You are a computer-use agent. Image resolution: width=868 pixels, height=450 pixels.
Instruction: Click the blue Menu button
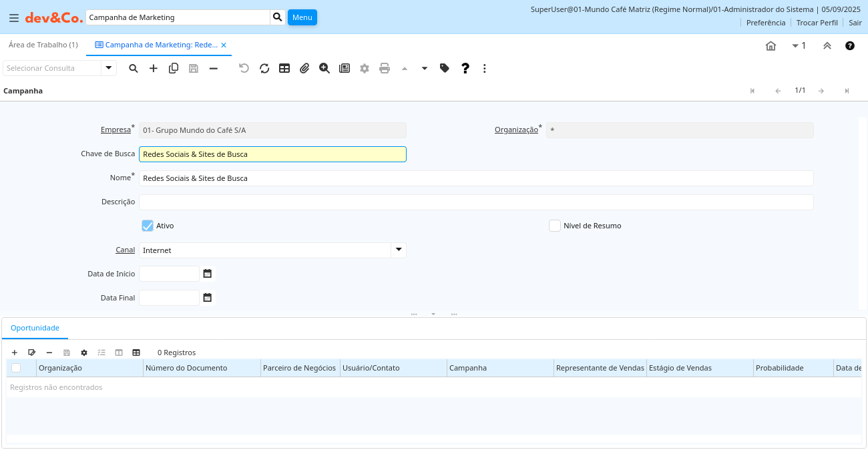pos(302,17)
